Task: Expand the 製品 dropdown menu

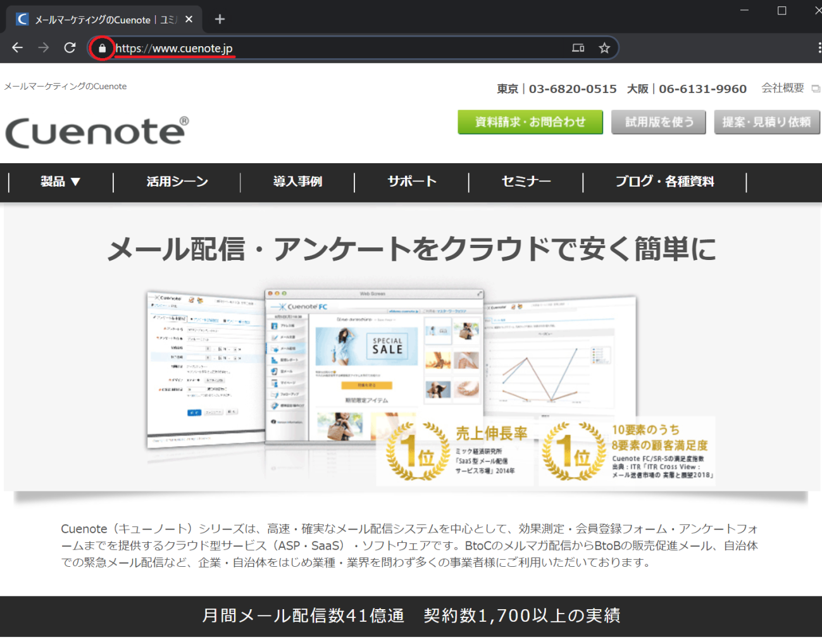Action: 61,182
